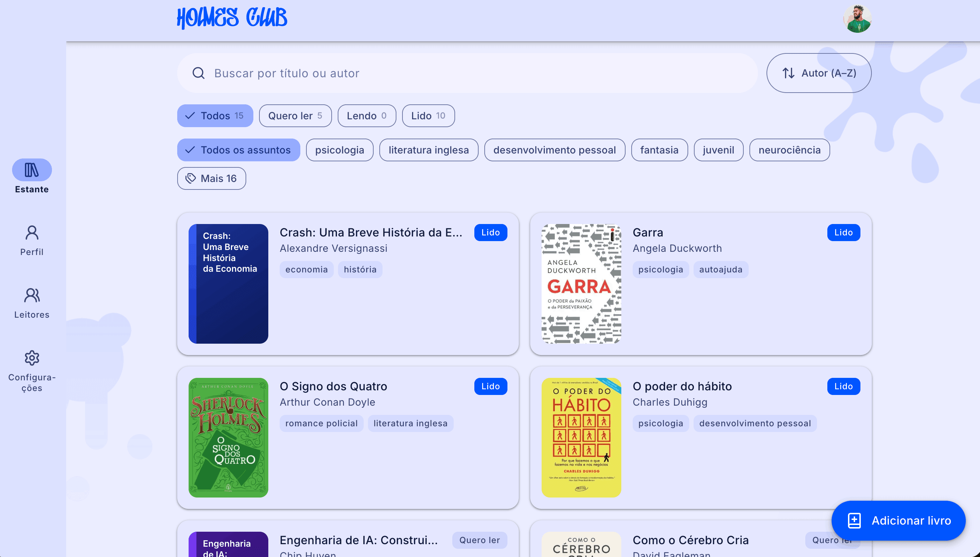Expand more subjects with Mais 16
The width and height of the screenshot is (980, 557).
[211, 178]
